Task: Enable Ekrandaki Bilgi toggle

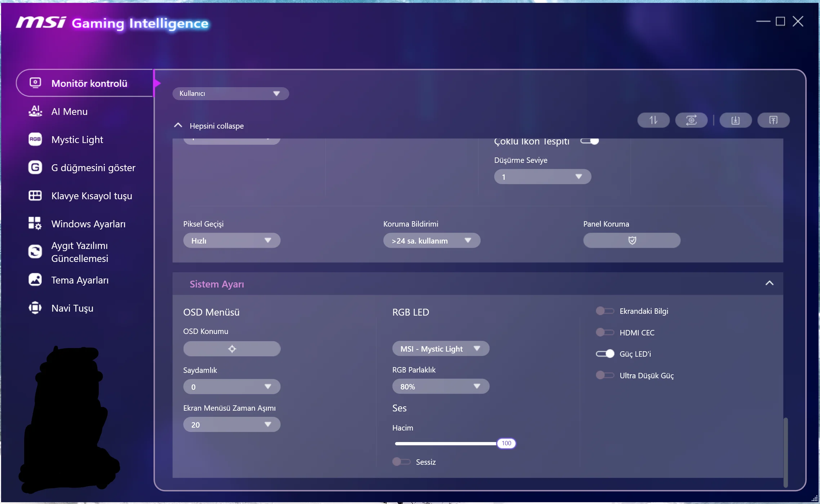Action: [x=605, y=311]
